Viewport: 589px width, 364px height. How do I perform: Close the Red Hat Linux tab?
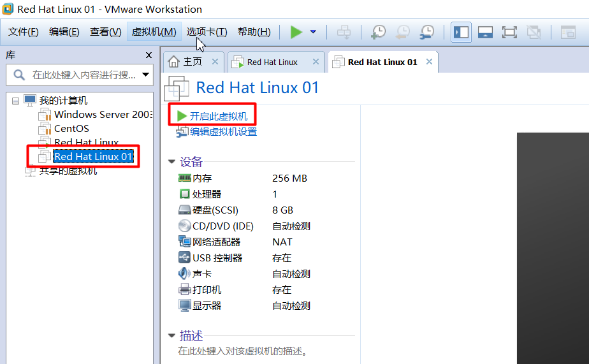[316, 62]
